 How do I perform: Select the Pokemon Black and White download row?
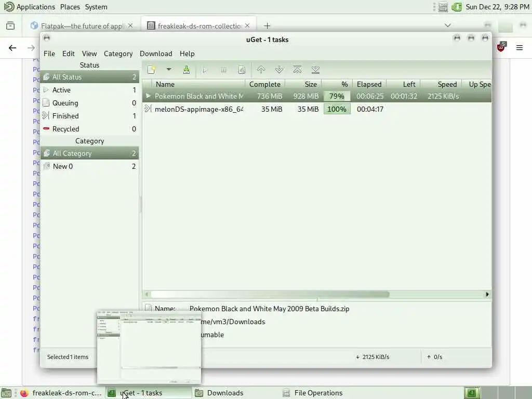[x=316, y=96]
